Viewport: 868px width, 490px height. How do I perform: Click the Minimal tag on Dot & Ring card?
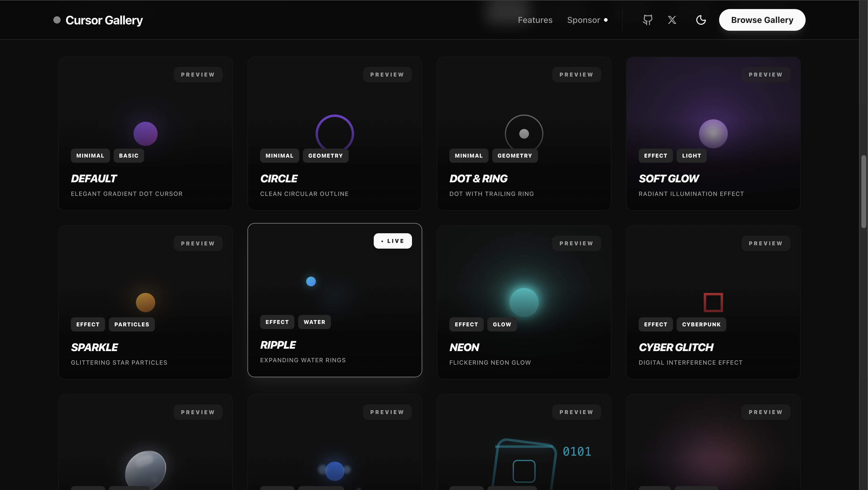[469, 156]
